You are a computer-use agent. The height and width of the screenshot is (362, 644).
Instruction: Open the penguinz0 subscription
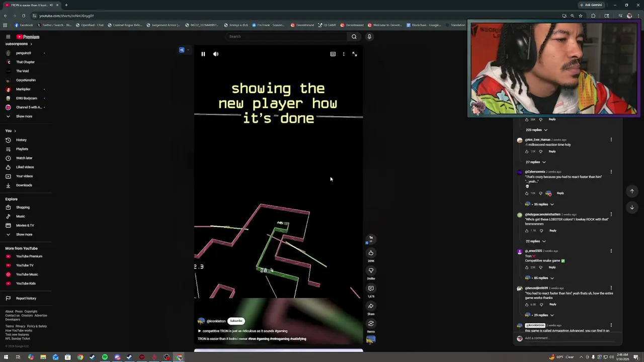[x=24, y=53]
